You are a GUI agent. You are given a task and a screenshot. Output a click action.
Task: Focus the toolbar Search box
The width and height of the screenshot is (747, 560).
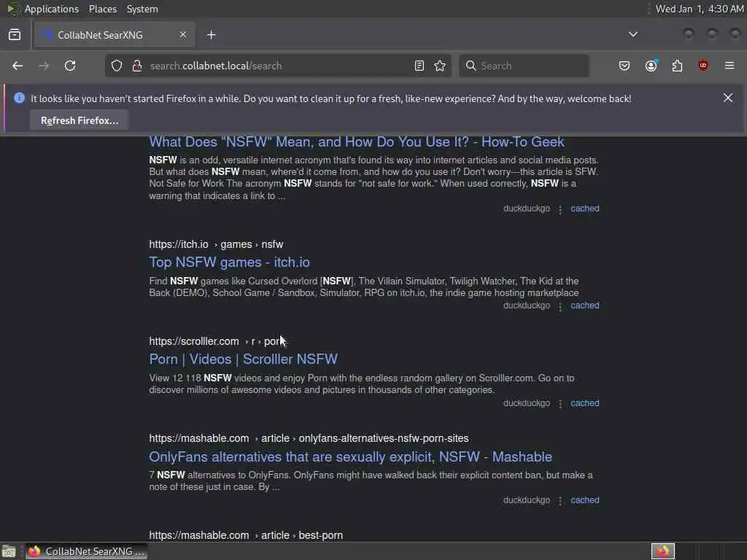(x=524, y=66)
